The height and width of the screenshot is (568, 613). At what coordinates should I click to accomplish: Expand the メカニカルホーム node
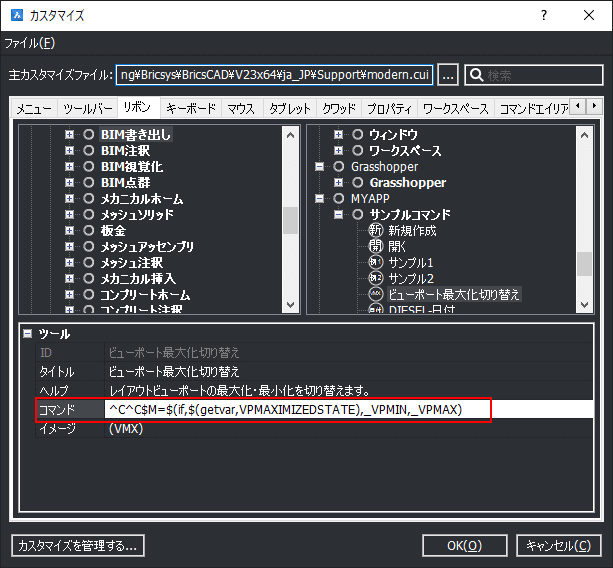click(x=69, y=199)
